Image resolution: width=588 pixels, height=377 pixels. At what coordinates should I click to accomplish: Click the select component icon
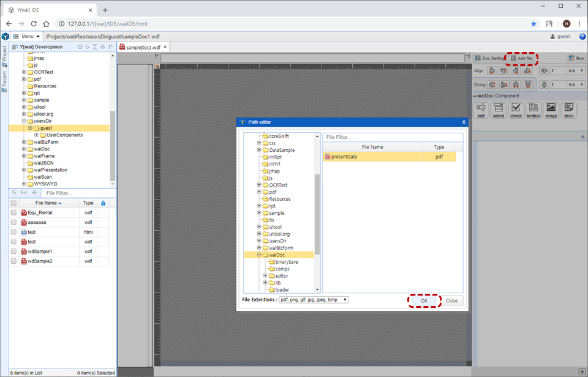[499, 108]
